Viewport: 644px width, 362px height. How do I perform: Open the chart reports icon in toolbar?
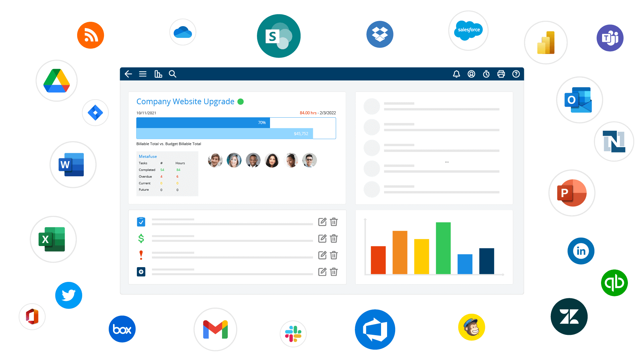(x=158, y=74)
